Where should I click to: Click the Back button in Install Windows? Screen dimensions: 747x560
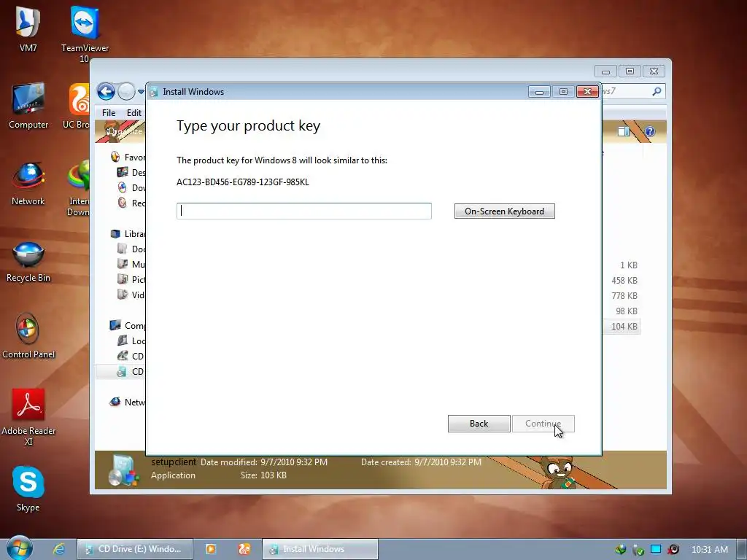tap(479, 424)
